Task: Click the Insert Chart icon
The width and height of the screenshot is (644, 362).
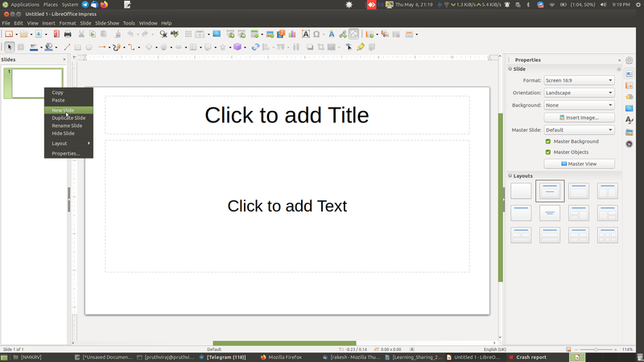Action: [x=292, y=34]
